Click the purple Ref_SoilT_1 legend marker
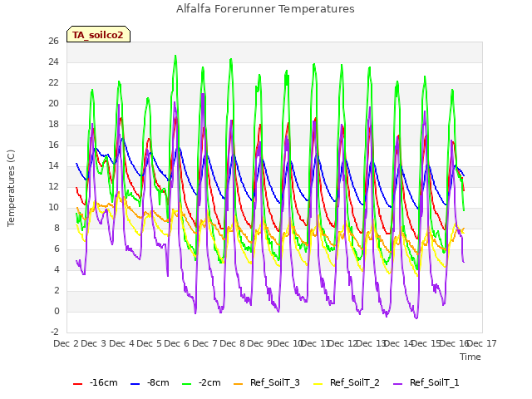 pos(397,384)
